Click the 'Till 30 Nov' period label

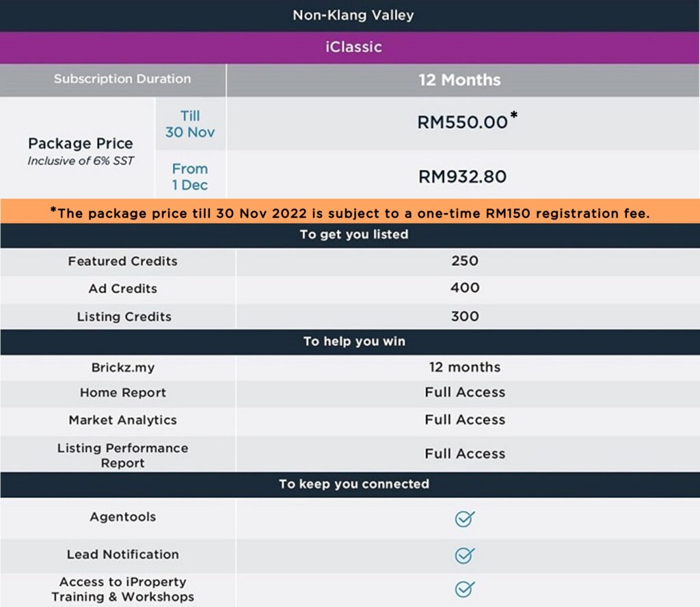(190, 124)
